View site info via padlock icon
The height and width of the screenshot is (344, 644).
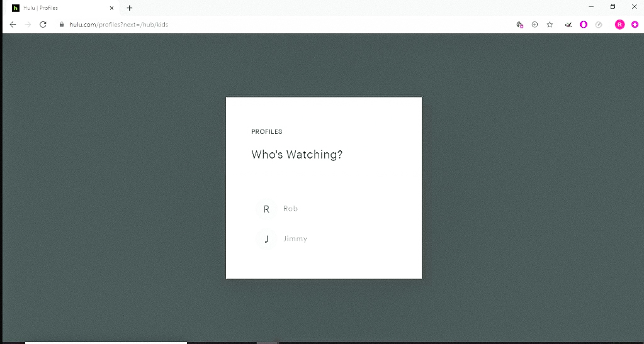click(x=62, y=25)
